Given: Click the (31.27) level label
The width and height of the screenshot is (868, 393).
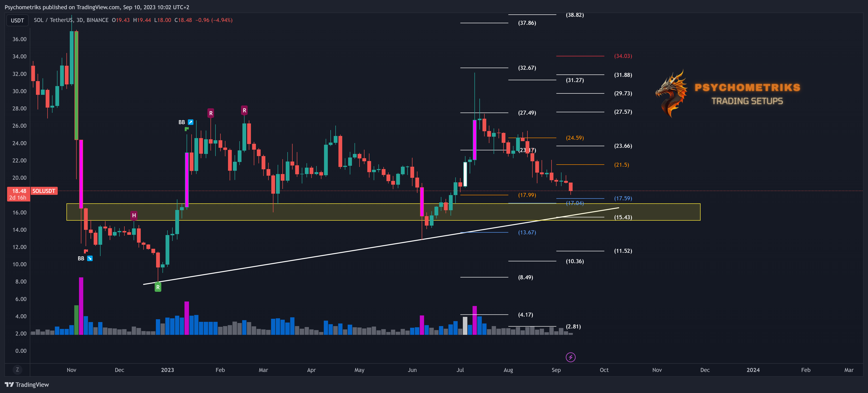Looking at the screenshot, I should tap(574, 80).
